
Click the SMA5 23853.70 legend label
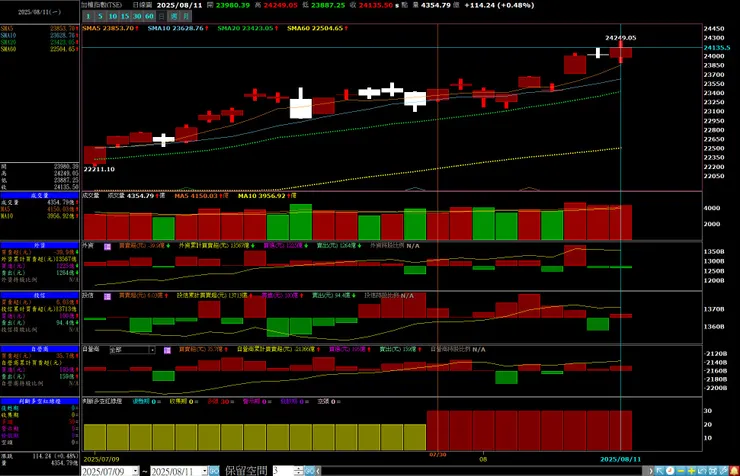click(110, 28)
